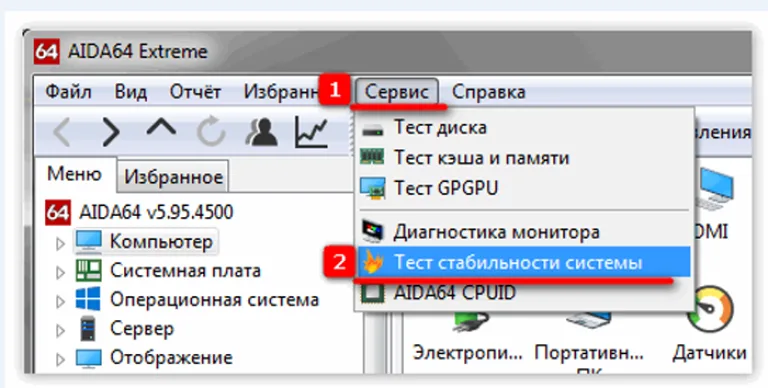Click the Windows logo icon next to Операционная система
The height and width of the screenshot is (388, 768).
point(88,299)
